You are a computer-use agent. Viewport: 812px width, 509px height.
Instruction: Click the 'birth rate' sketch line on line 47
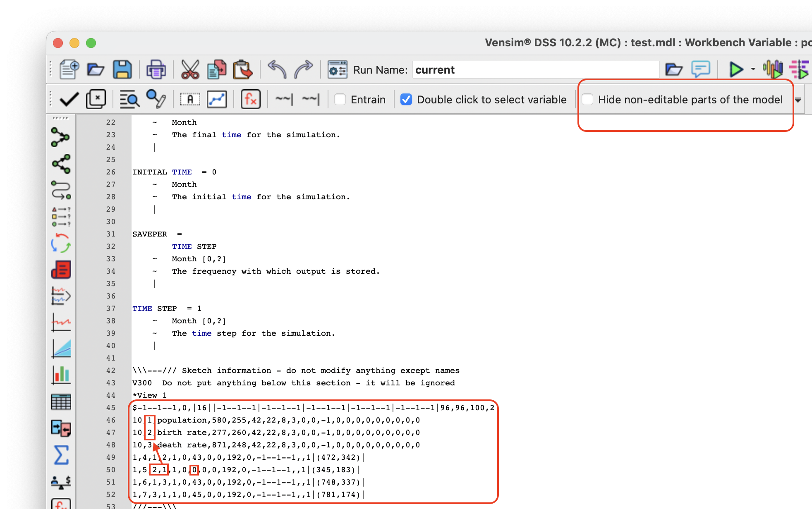coord(276,433)
